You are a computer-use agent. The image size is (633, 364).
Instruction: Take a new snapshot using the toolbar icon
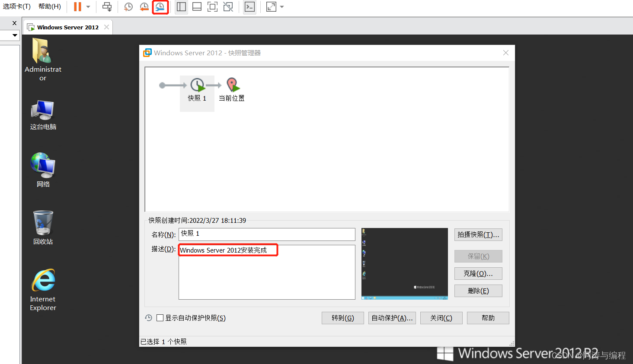point(128,7)
